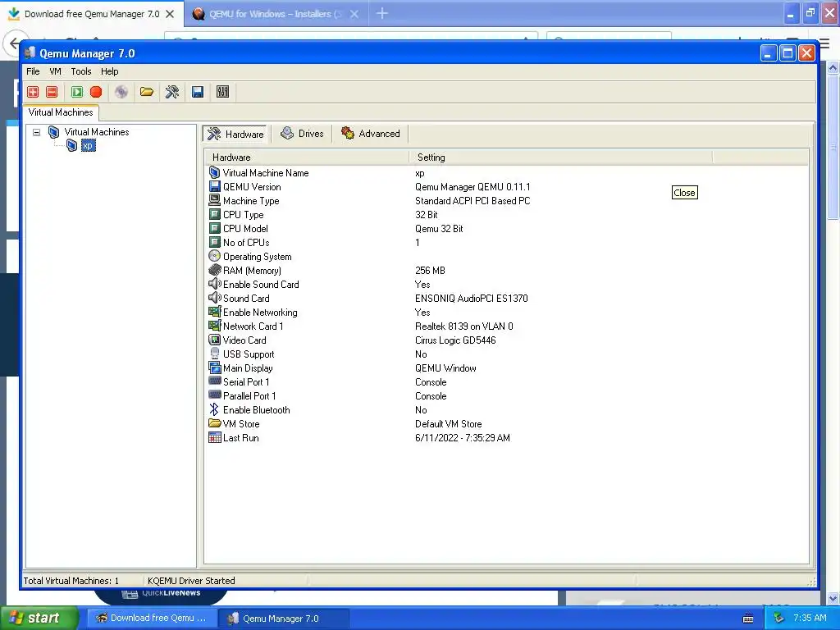Click the Video Card monitor icon
Screen dimensions: 840x630
[214, 340]
